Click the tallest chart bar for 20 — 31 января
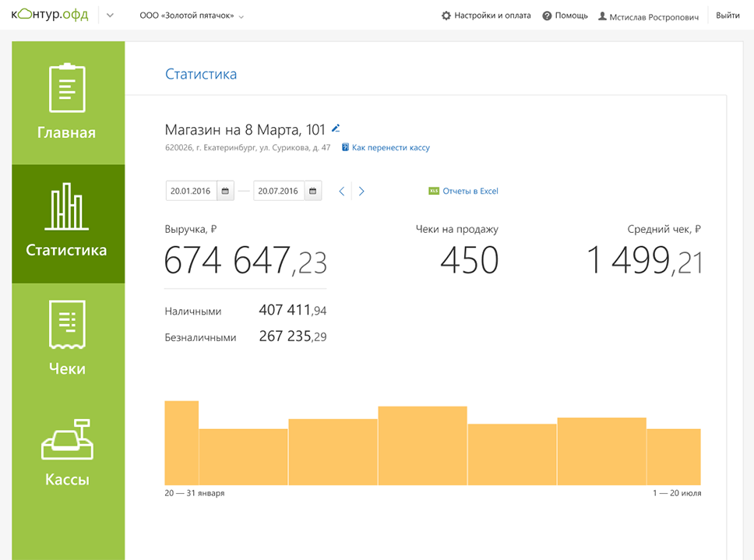Image resolution: width=754 pixels, height=560 pixels. (181, 442)
